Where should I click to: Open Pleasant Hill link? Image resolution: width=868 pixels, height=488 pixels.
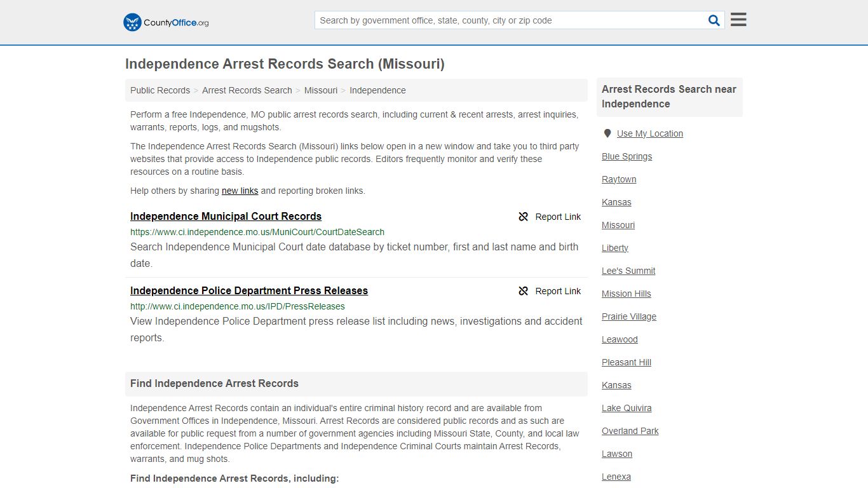pos(627,362)
